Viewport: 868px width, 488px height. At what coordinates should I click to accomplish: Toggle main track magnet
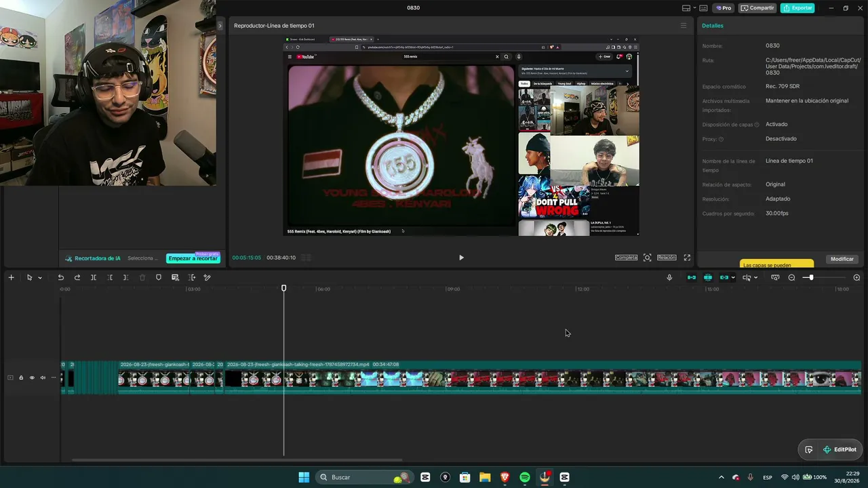[x=692, y=277]
